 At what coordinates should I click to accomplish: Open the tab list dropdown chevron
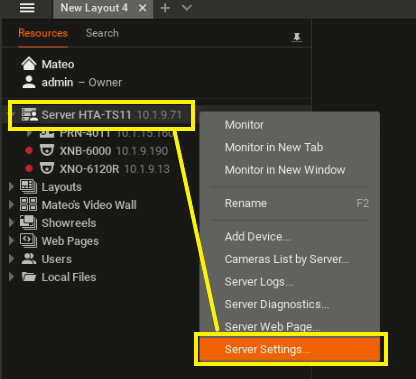pos(187,8)
